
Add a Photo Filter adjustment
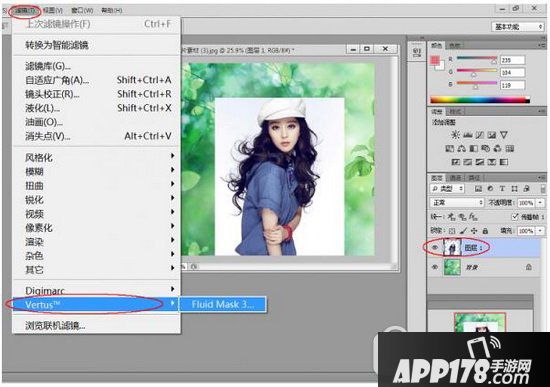point(485,148)
